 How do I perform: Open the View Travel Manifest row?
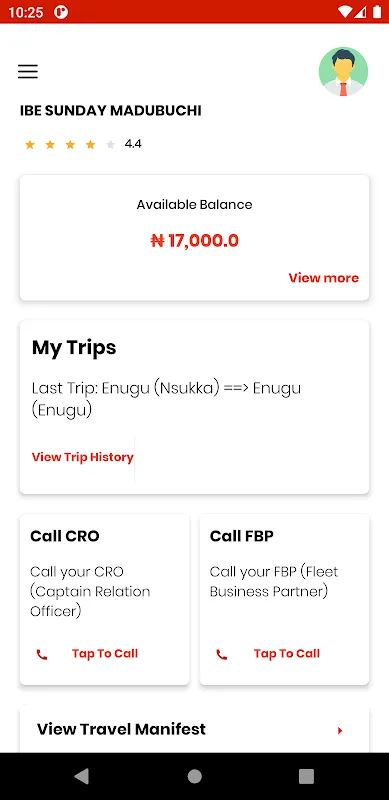(194, 729)
